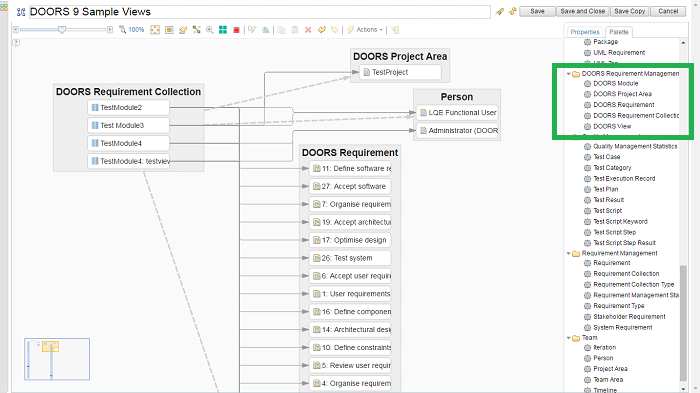Viewport: 700px width, 393px height.
Task: Click the pencil icon next to the title field
Action: [x=500, y=12]
